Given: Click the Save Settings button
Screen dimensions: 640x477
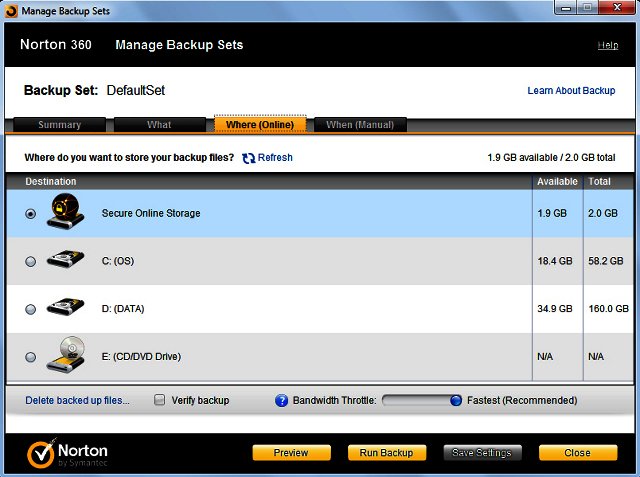Looking at the screenshot, I should [482, 453].
